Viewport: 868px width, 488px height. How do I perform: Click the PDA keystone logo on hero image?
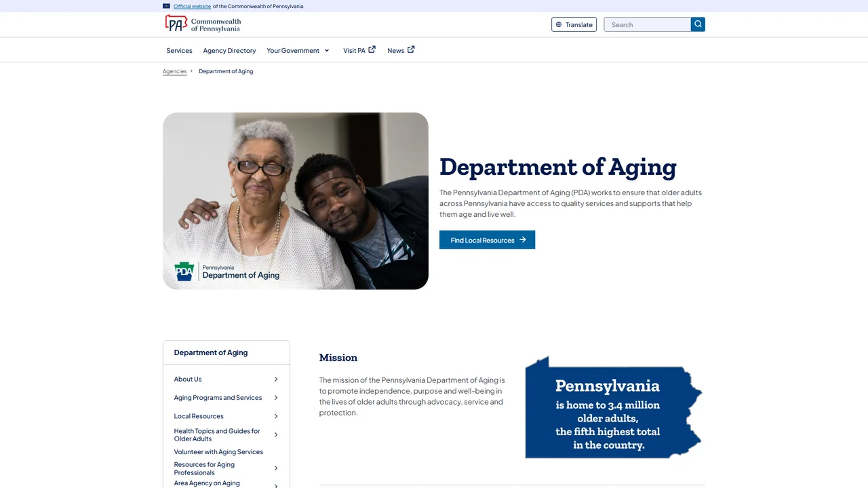184,272
